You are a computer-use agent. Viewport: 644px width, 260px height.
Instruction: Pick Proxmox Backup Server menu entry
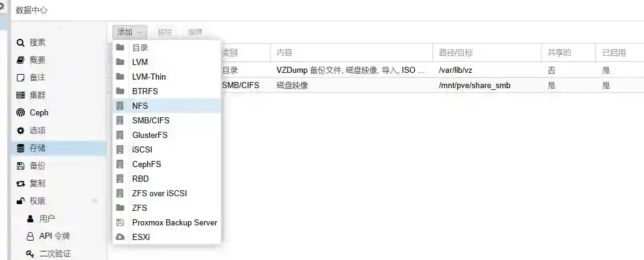167,222
